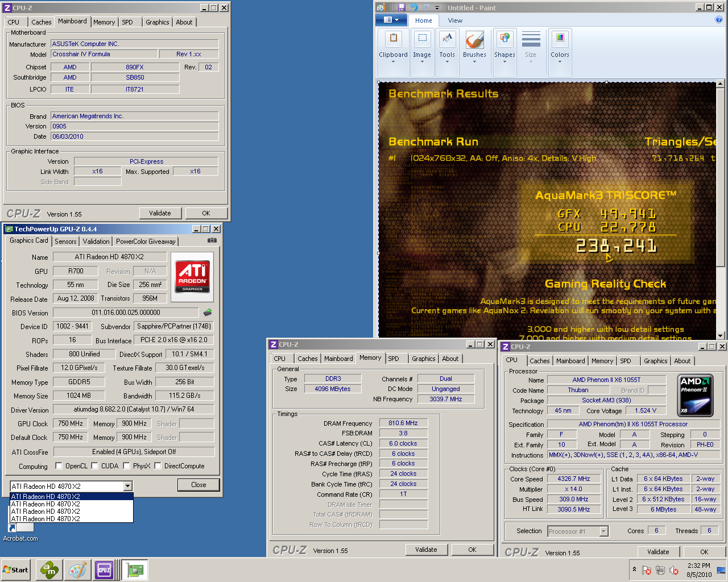Click Validate in the AMD Phenom CPU-Z window
Screen dimensions: 728x582
[x=658, y=552]
